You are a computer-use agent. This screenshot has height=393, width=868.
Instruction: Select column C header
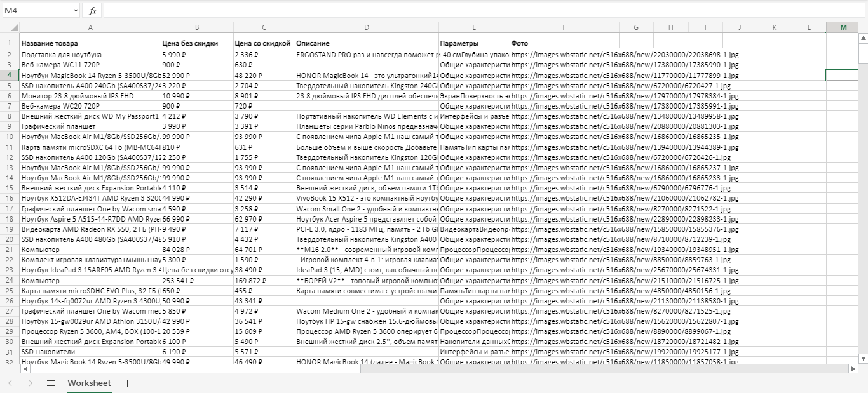[x=264, y=27]
